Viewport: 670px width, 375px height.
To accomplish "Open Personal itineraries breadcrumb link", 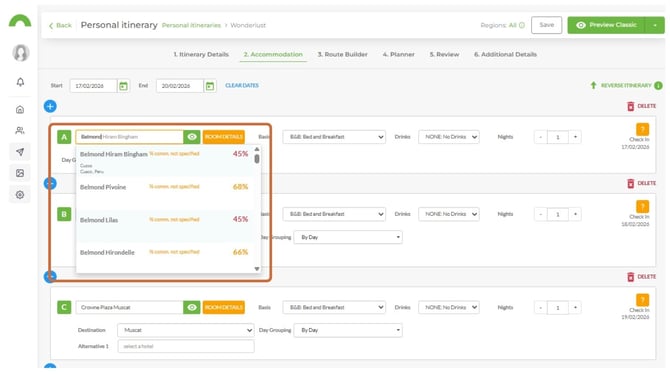I will [x=191, y=26].
